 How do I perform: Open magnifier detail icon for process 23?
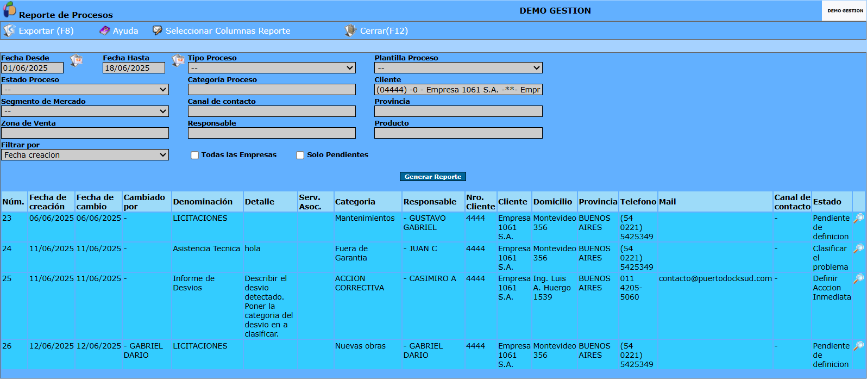[859, 219]
